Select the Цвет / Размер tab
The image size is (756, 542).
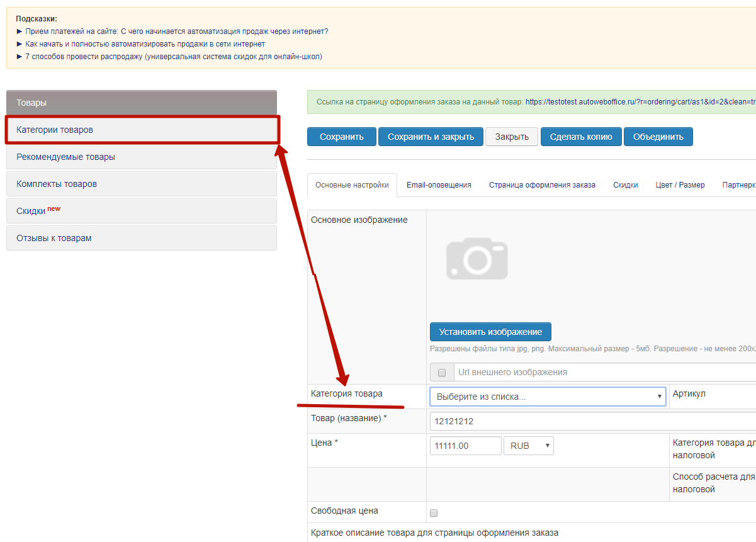pos(680,185)
